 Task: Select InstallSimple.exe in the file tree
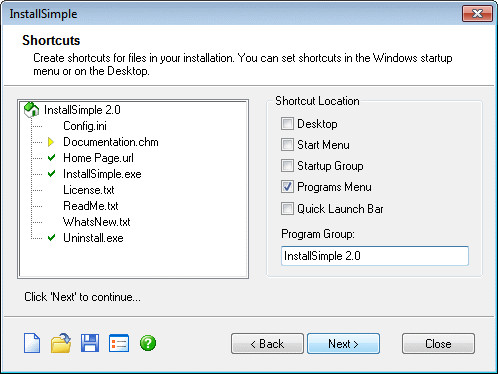pos(102,174)
